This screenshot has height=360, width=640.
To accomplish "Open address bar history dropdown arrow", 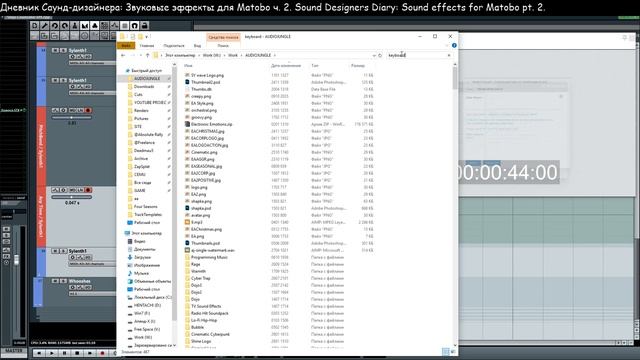I will coord(374,55).
